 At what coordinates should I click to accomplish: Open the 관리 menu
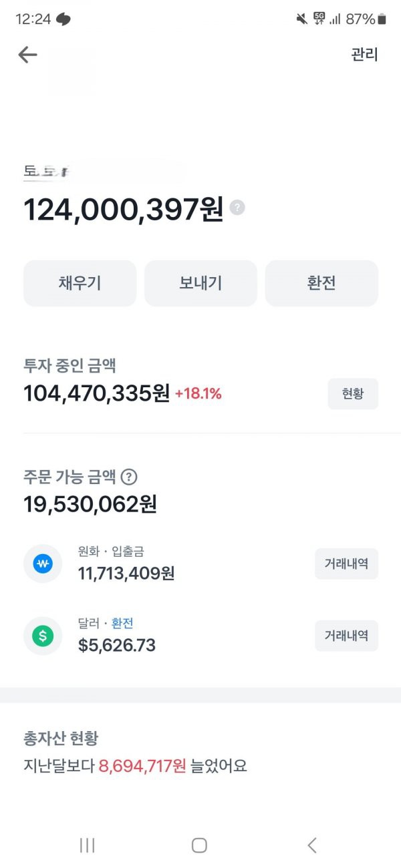point(365,55)
